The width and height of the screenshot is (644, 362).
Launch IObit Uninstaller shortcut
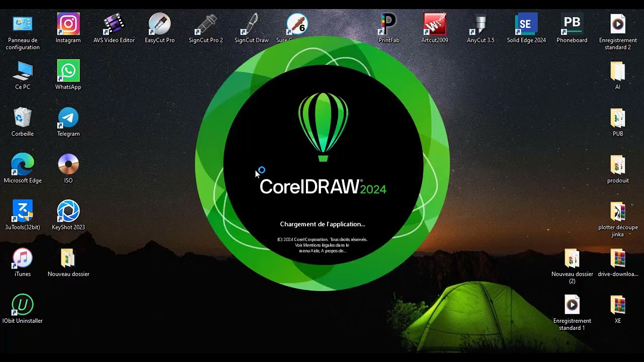[x=22, y=309]
